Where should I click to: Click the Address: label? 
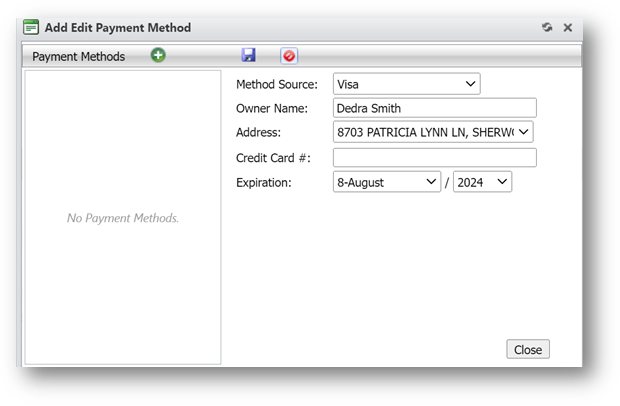pos(258,132)
